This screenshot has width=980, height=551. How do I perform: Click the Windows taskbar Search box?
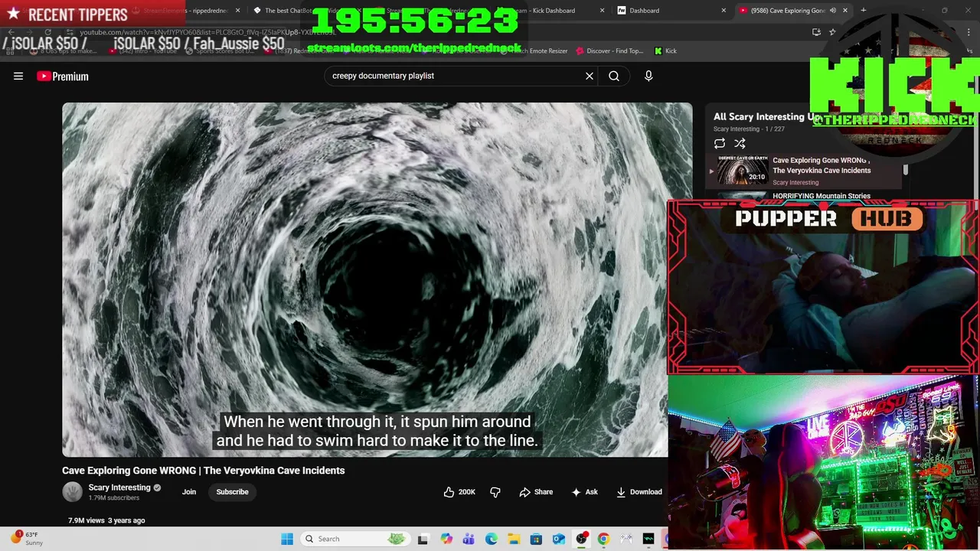[x=354, y=539]
